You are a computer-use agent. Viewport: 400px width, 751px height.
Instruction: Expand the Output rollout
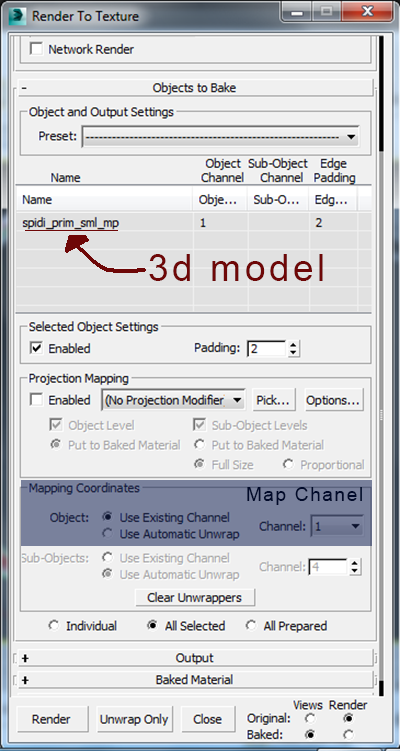[x=195, y=658]
